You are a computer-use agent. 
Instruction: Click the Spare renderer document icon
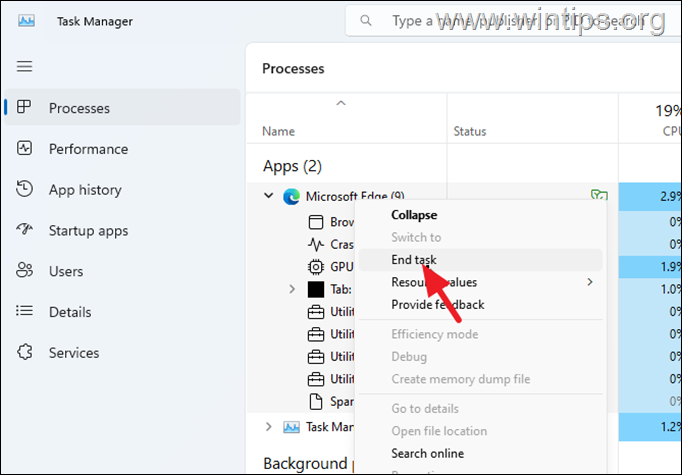click(x=316, y=401)
